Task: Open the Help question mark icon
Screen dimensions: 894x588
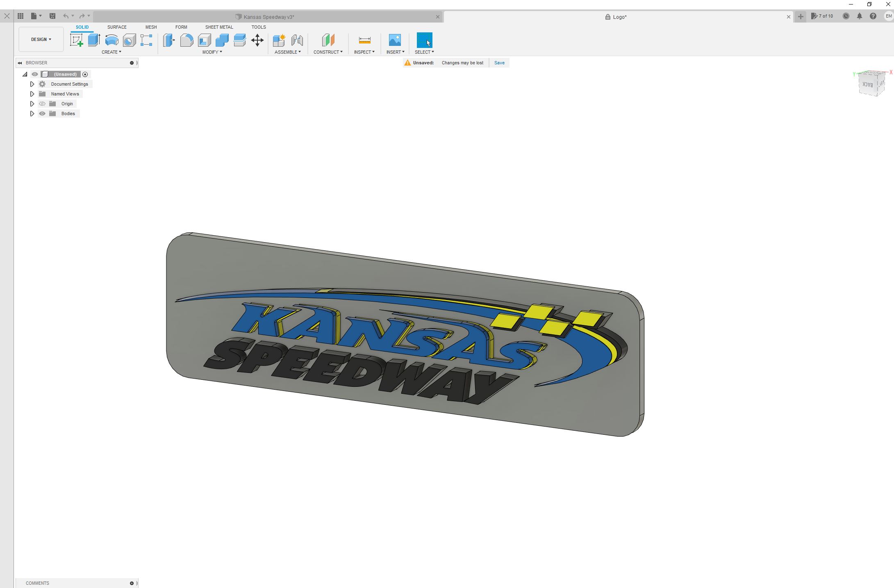Action: pos(873,16)
